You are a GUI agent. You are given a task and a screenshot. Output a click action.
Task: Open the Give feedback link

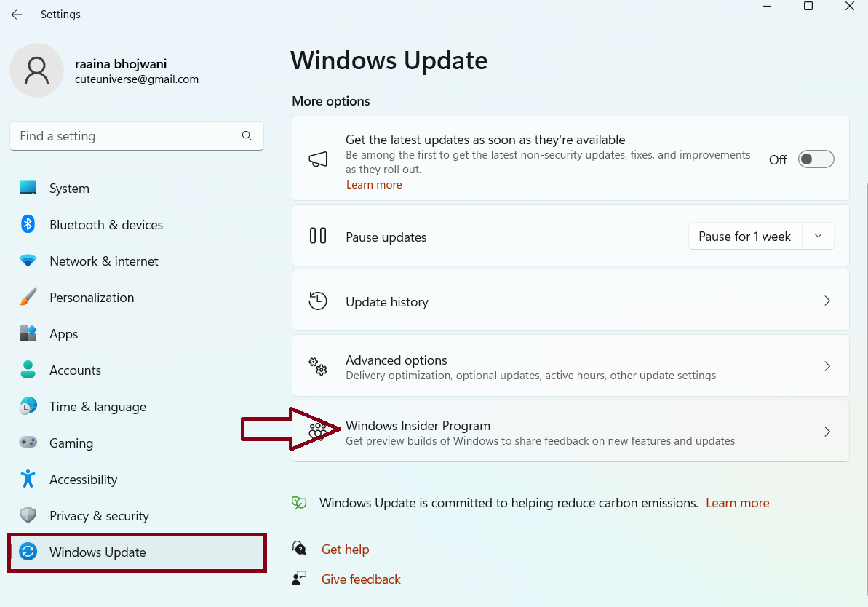(361, 579)
